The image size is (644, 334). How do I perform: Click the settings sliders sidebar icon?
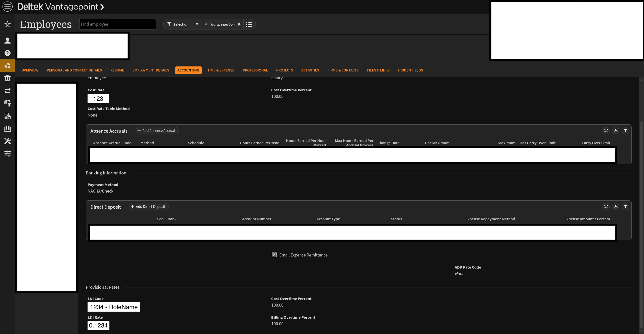click(8, 154)
